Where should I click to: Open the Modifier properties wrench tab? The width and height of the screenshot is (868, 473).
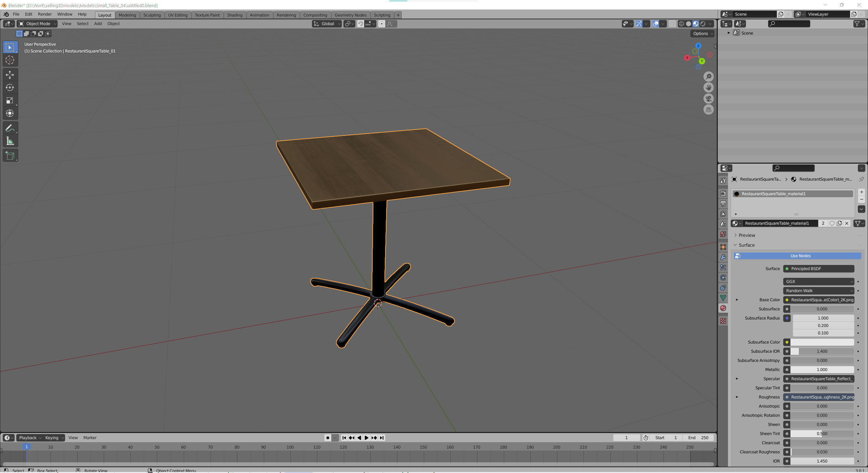(x=723, y=257)
